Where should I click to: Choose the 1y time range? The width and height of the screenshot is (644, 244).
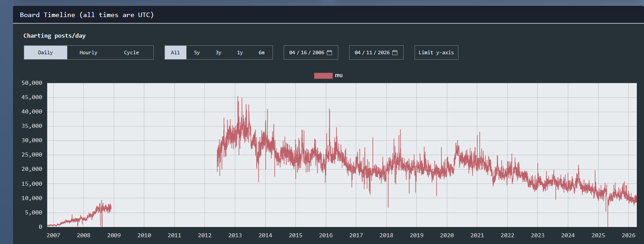(240, 52)
